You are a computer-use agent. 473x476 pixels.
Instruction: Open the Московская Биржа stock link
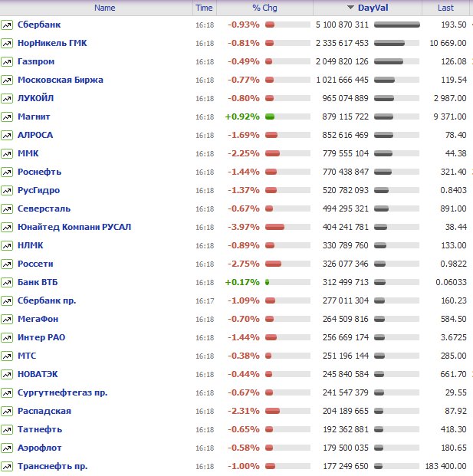[x=60, y=80]
